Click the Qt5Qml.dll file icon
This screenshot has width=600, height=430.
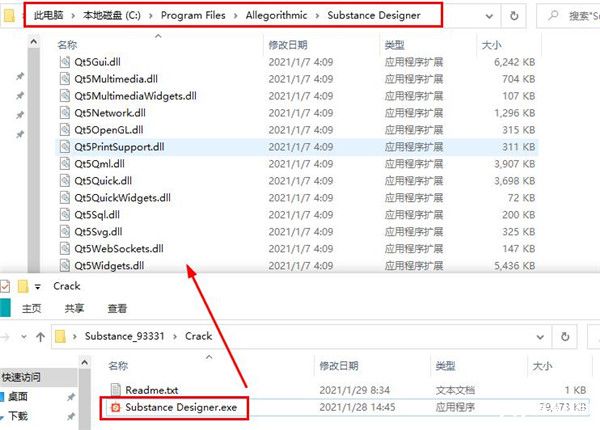[65, 164]
